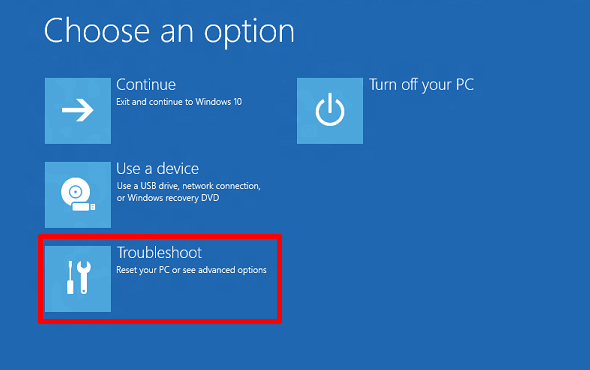Click the disc graphic on Use a device tile
590x370 pixels.
pyautogui.click(x=76, y=192)
